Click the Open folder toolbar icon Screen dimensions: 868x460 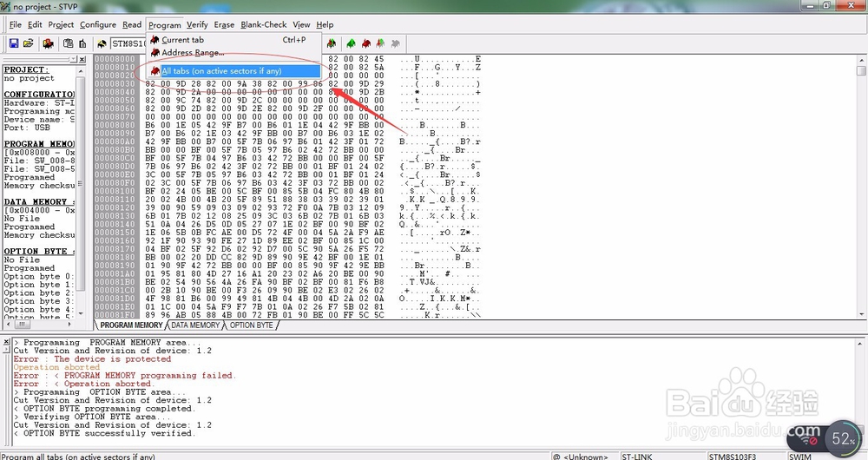29,43
